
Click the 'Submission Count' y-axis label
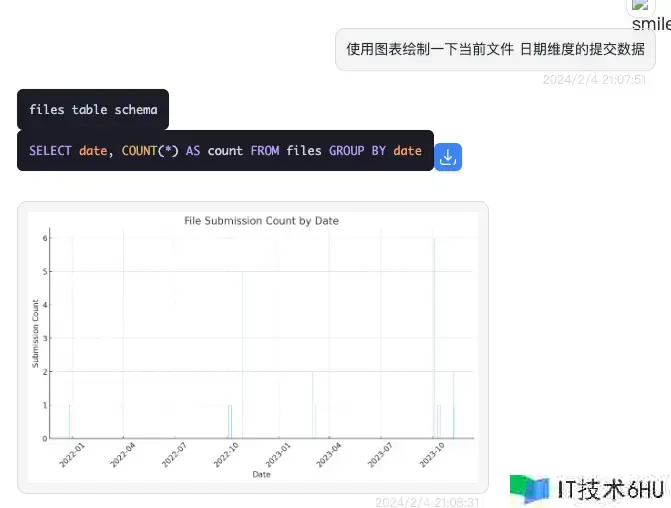35,333
